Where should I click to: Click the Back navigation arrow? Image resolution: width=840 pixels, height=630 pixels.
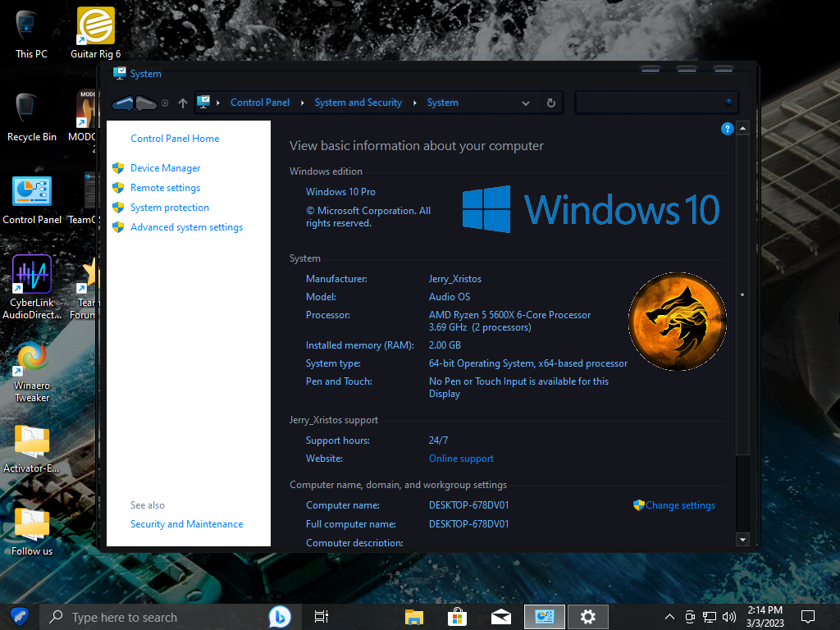tap(123, 103)
